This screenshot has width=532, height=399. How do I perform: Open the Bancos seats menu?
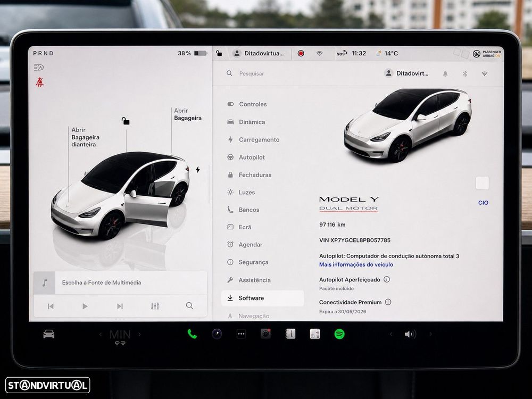tap(243, 210)
